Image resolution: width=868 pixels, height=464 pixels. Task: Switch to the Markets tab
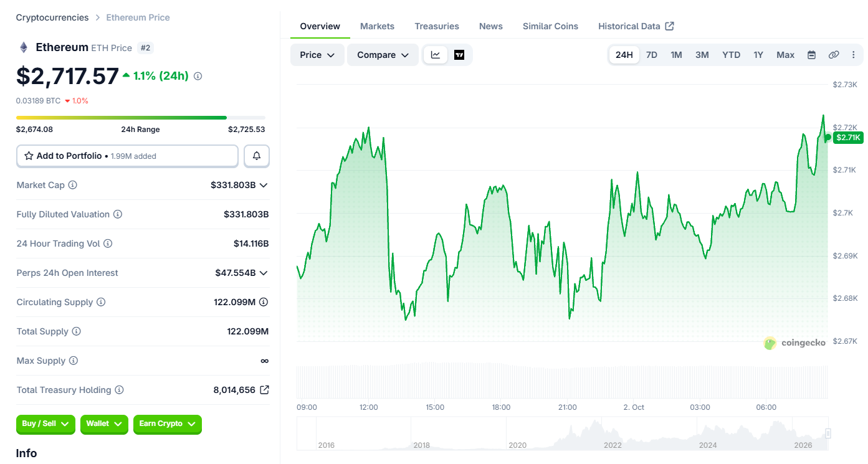(377, 26)
